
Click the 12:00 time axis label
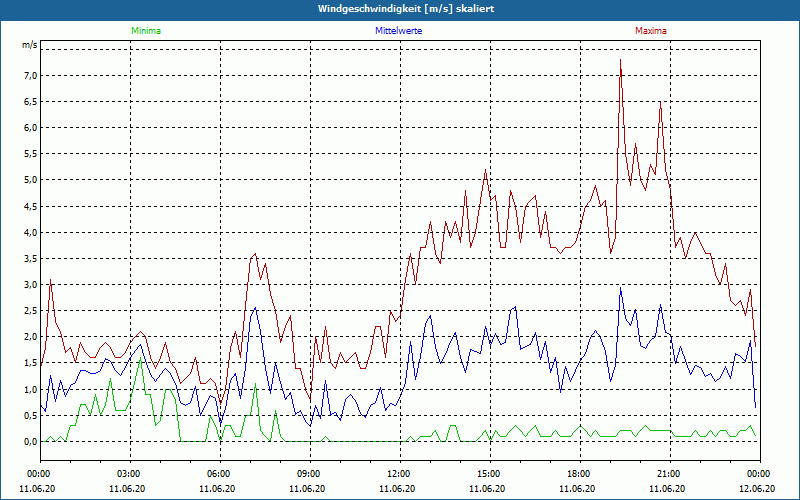(400, 474)
